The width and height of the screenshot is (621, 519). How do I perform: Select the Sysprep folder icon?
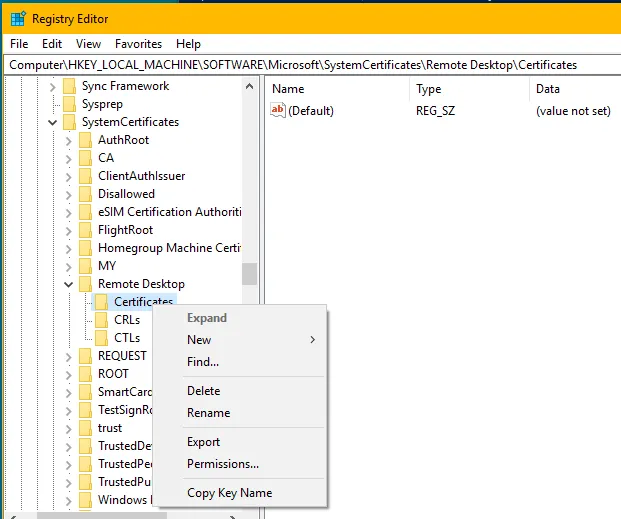tap(69, 104)
